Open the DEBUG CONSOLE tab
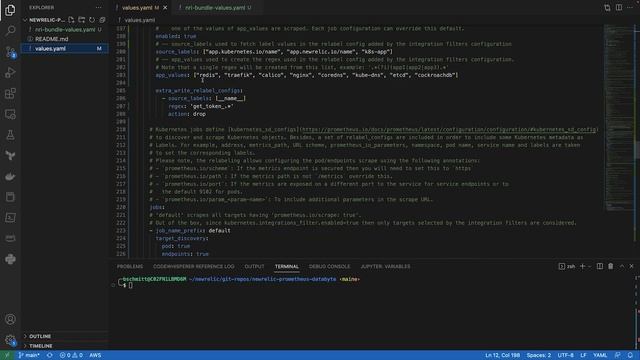The image size is (640, 360). click(329, 266)
